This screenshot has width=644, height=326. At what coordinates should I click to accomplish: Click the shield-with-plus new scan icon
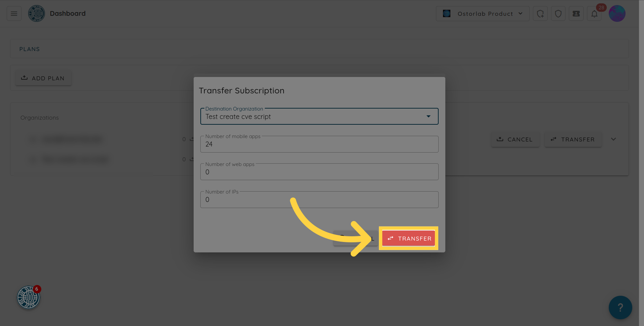540,14
